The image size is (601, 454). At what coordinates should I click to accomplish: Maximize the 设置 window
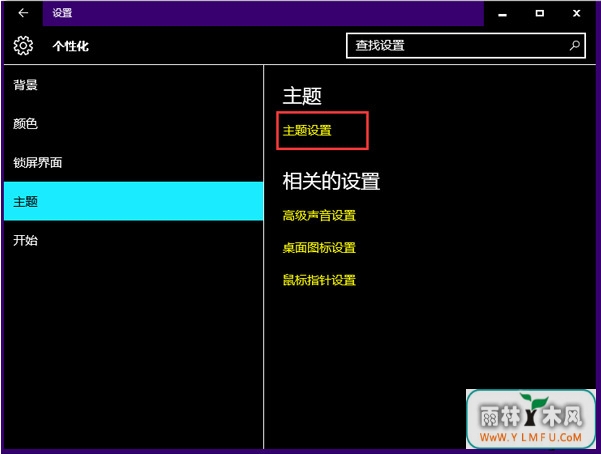(x=539, y=13)
